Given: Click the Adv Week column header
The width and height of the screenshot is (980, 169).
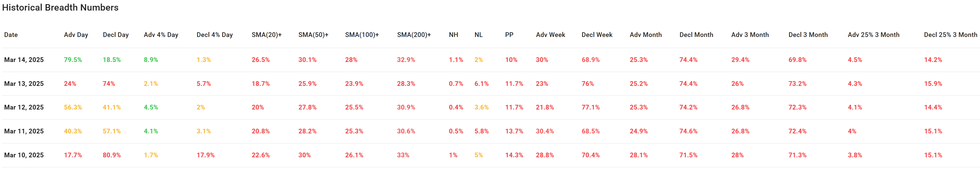Looking at the screenshot, I should coord(550,35).
